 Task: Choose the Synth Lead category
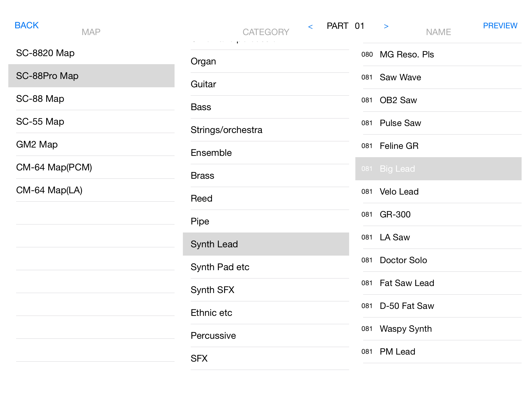click(x=266, y=244)
